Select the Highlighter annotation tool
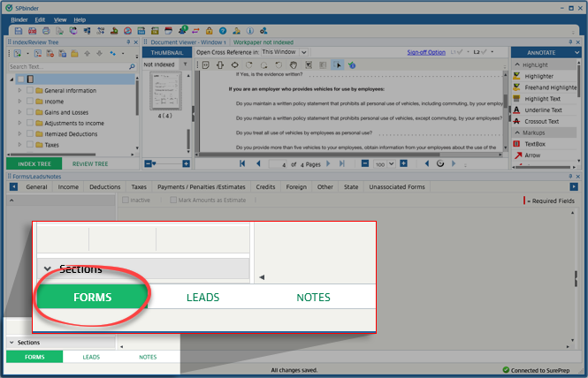588x378 pixels. click(x=538, y=76)
